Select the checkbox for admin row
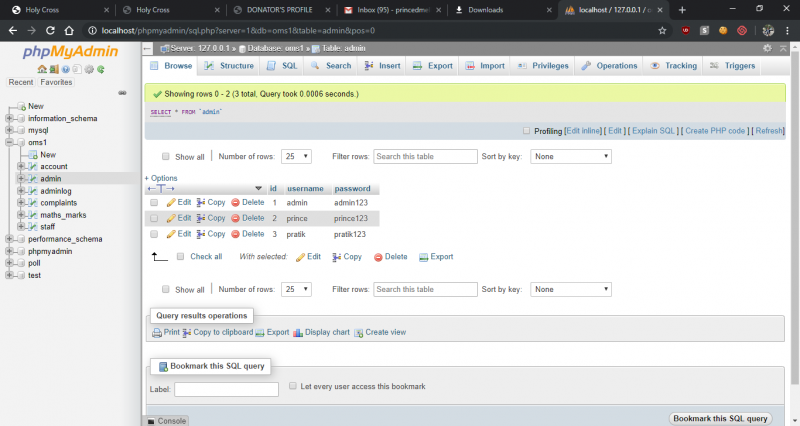Screen dimensions: 800x426 click(x=154, y=203)
